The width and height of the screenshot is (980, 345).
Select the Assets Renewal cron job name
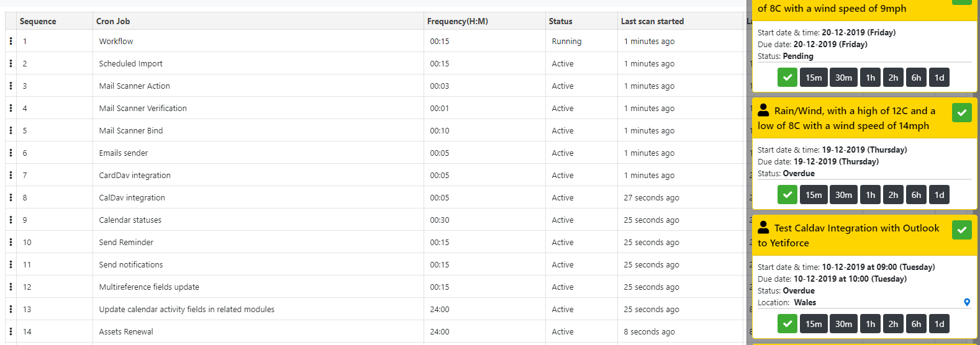coord(126,331)
